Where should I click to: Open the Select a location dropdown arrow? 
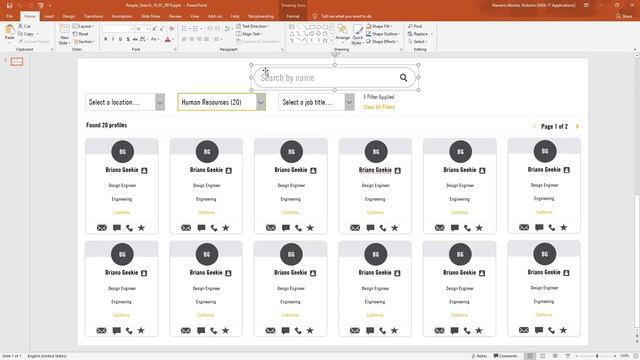pyautogui.click(x=160, y=102)
